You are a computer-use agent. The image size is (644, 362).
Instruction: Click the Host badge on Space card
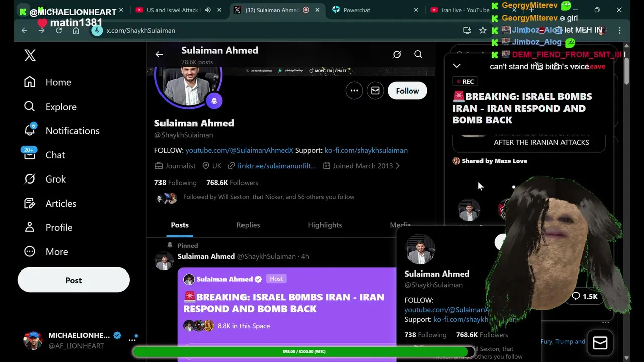click(x=276, y=279)
